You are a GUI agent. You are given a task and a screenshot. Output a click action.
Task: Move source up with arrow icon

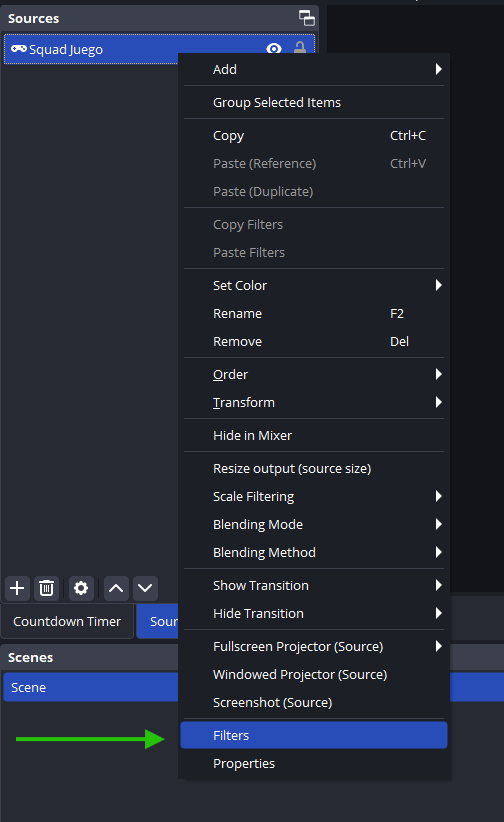pos(116,588)
